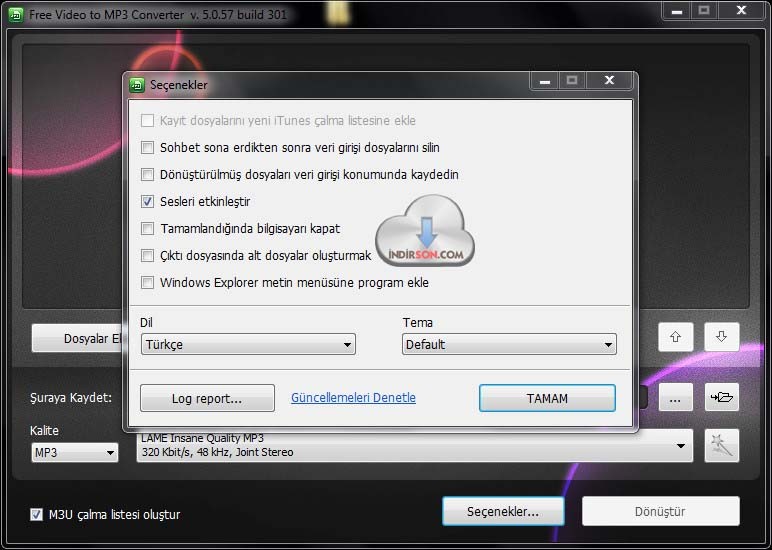Open the output folder icon button
This screenshot has height=550, width=772.
722,397
